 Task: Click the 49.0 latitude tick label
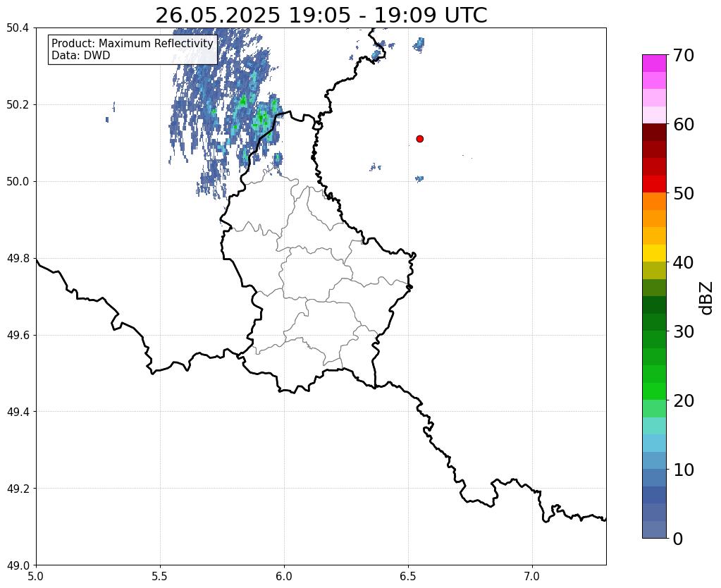coord(18,565)
